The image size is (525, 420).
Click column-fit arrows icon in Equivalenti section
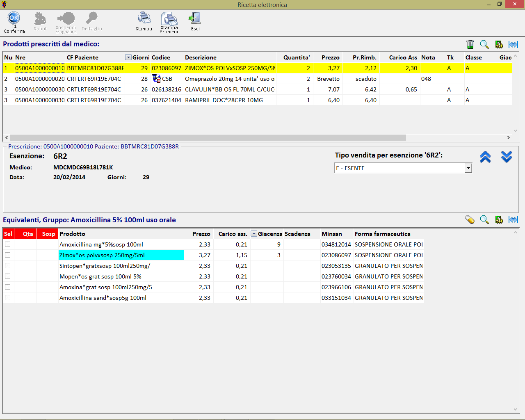click(513, 220)
